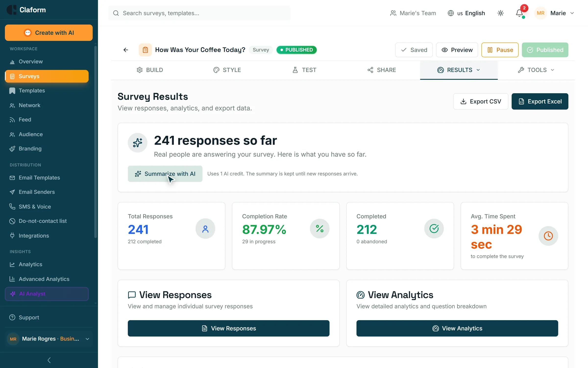This screenshot has width=588, height=368.
Task: Switch to the STYLE tab
Action: (x=227, y=70)
